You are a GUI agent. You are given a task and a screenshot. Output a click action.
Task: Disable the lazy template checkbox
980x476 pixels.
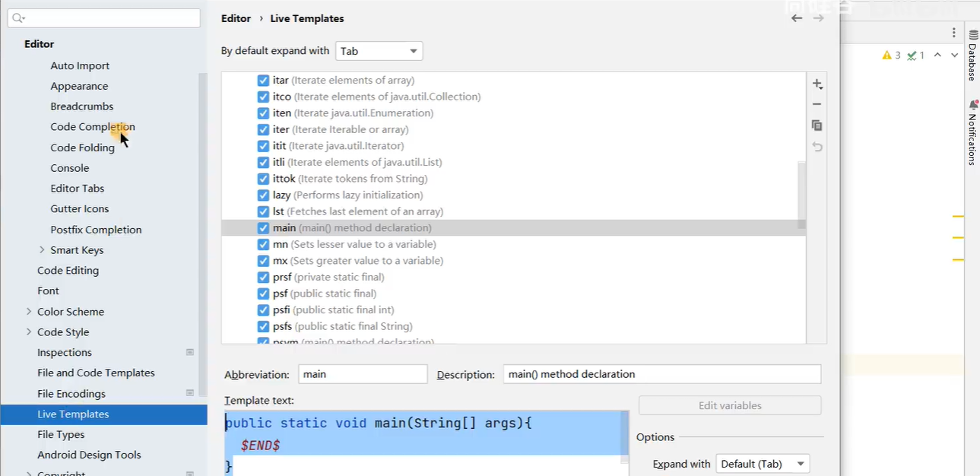(x=263, y=195)
